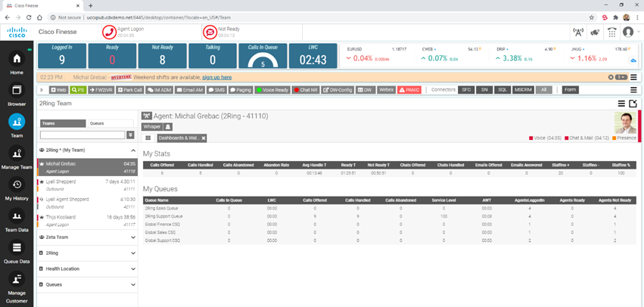Click the silent monitor icon by Agent name

point(147,116)
